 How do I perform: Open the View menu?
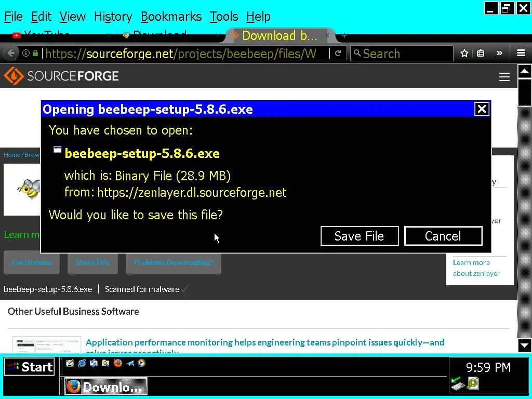pyautogui.click(x=73, y=16)
